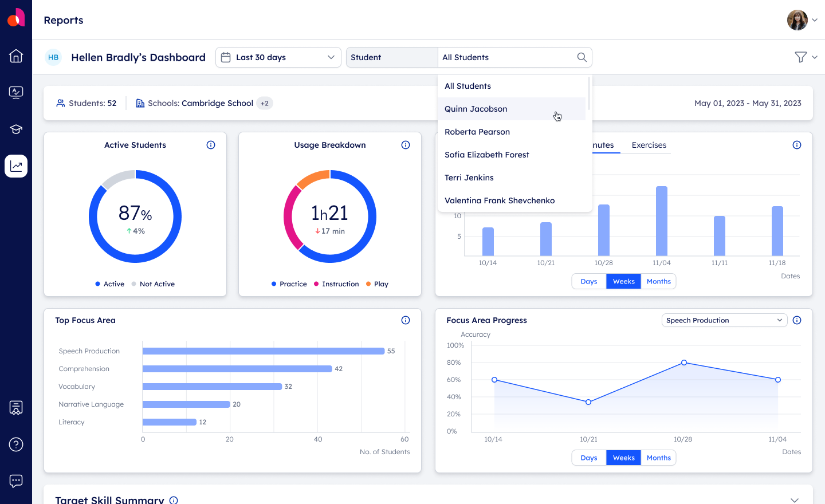
Task: Click the Vocabulary bar showing 32
Action: click(213, 387)
